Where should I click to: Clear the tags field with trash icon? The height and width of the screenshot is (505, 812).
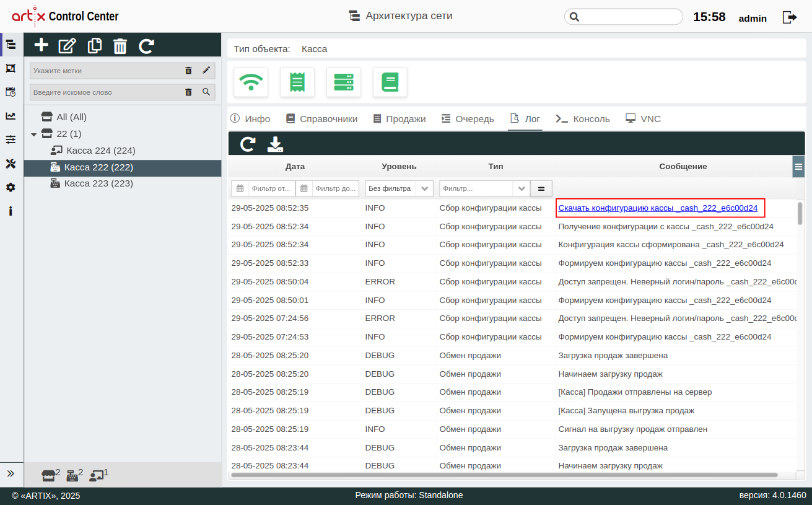coord(188,71)
